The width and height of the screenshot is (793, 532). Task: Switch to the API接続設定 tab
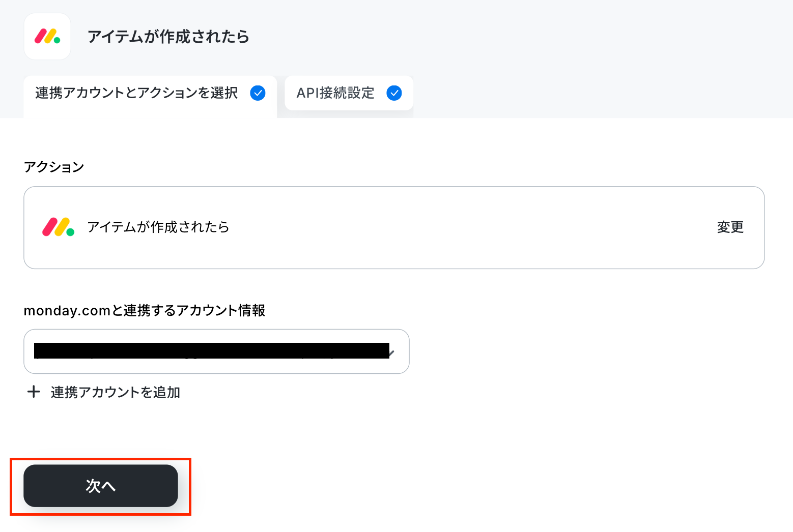pyautogui.click(x=349, y=93)
